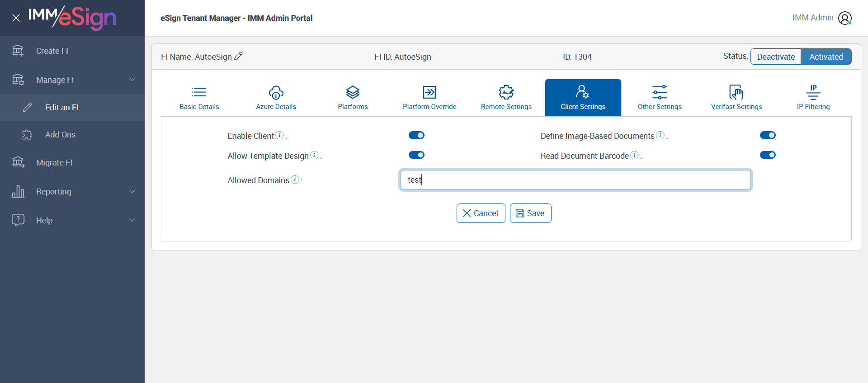The width and height of the screenshot is (868, 383).
Task: Click the Migrate FI sidebar entry
Action: [72, 162]
